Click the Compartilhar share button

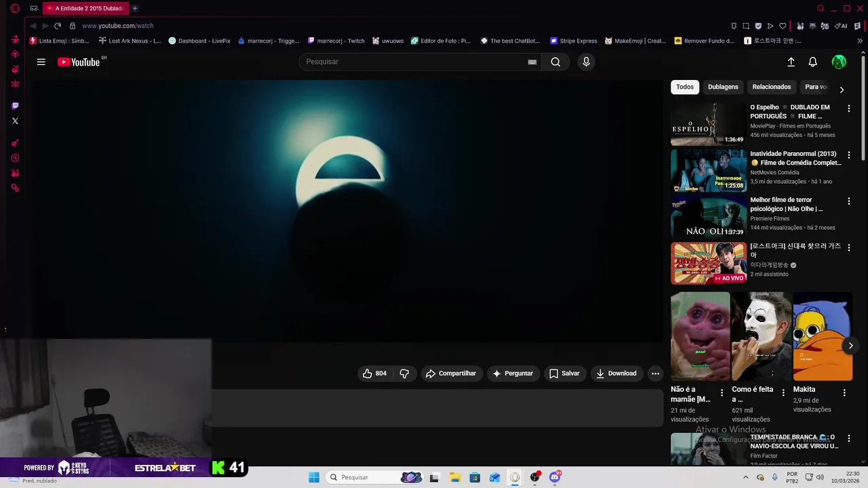click(451, 373)
